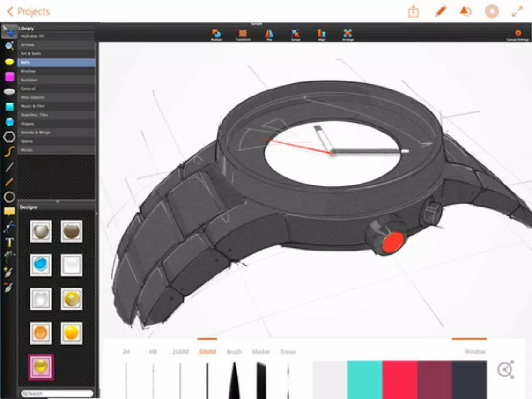This screenshot has height=399, width=532.
Task: Choose the blue glass ball design
Action: [41, 265]
